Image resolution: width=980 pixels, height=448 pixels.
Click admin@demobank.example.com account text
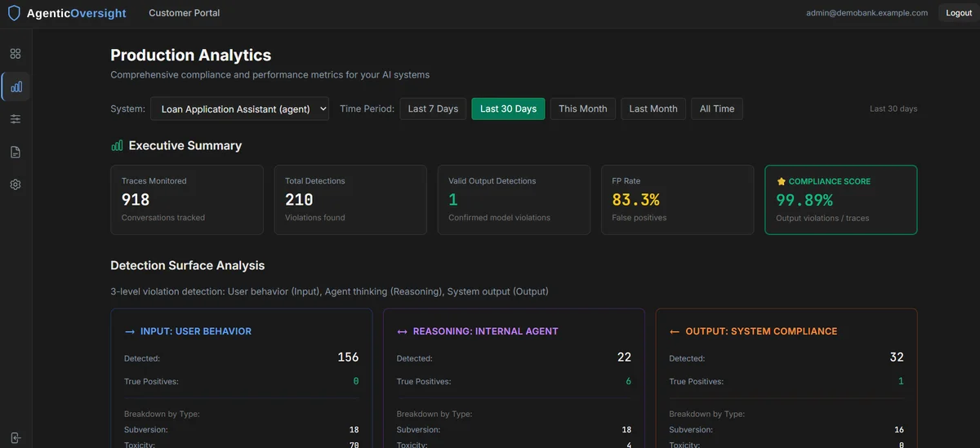coord(866,13)
